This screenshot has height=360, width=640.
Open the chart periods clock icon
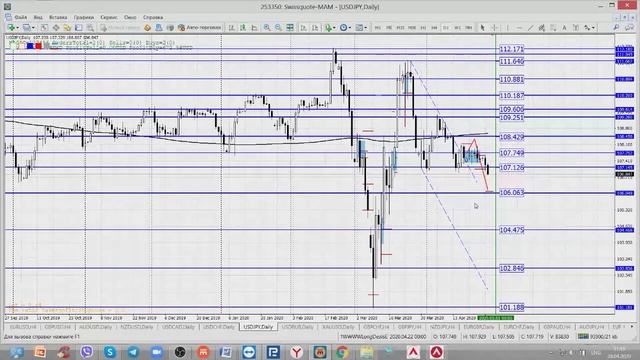pos(344,28)
